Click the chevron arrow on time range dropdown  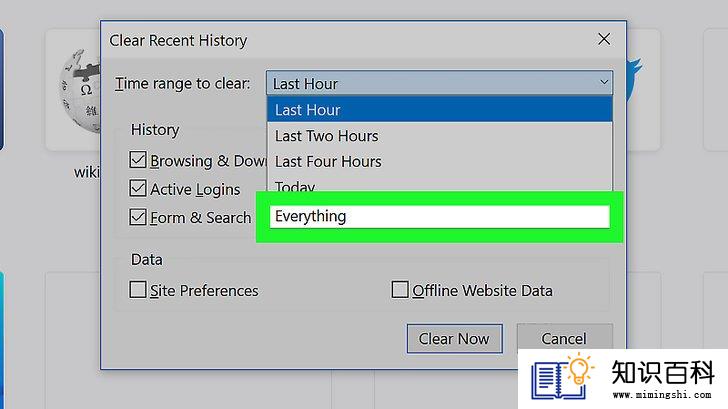[604, 83]
